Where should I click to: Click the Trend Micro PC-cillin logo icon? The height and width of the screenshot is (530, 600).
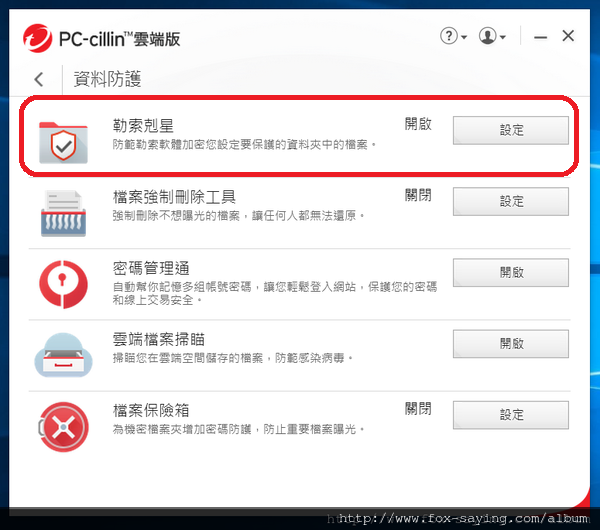(37, 38)
